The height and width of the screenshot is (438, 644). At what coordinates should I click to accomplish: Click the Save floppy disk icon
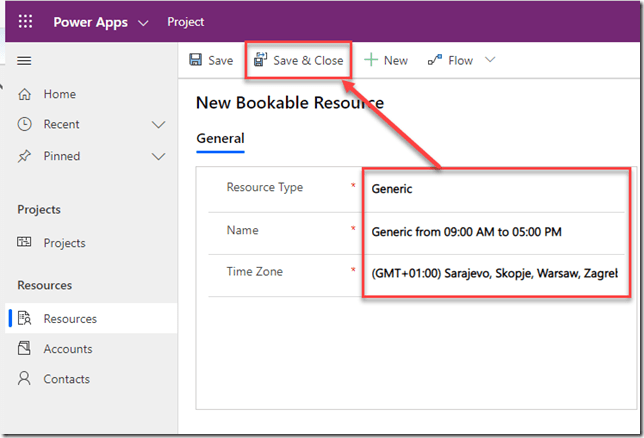tap(196, 60)
